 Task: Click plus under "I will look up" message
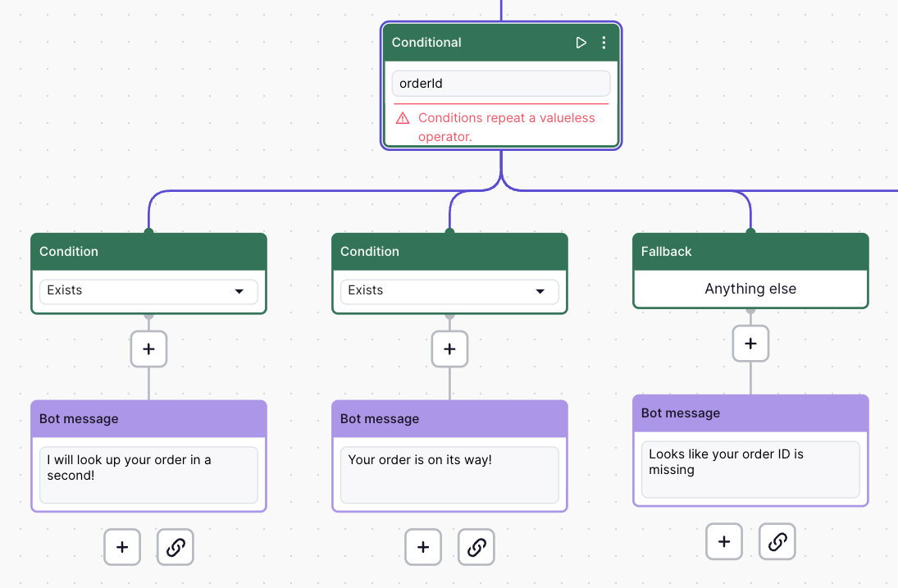pos(122,547)
